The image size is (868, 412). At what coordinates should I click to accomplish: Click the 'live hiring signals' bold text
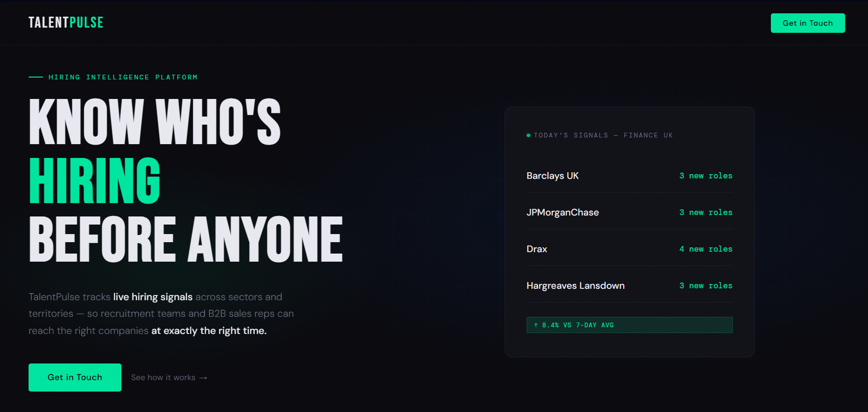tap(153, 297)
